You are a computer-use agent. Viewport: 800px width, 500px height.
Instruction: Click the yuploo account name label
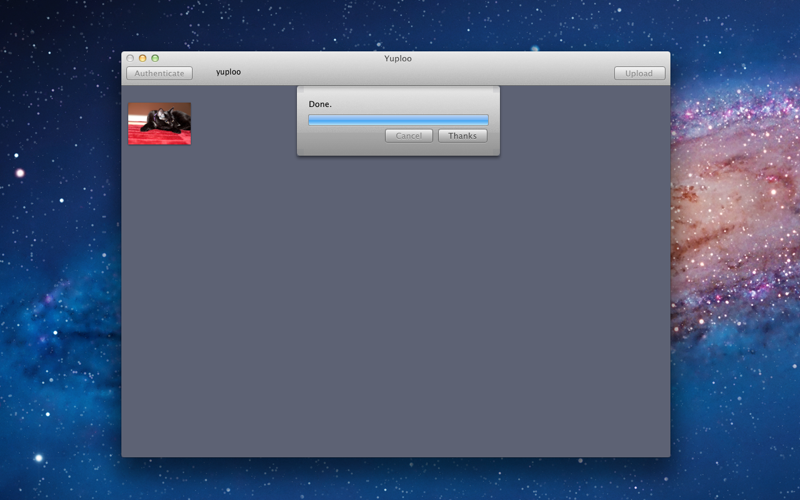[228, 72]
